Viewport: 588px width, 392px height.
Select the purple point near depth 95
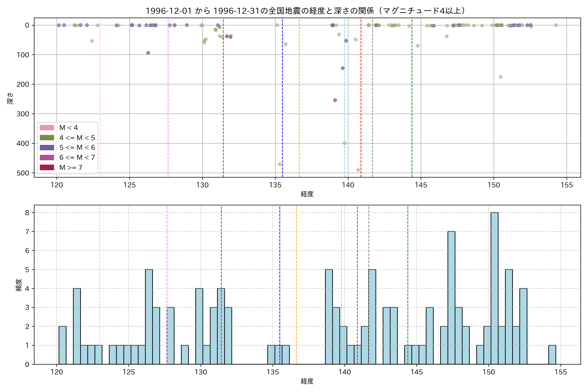point(148,53)
